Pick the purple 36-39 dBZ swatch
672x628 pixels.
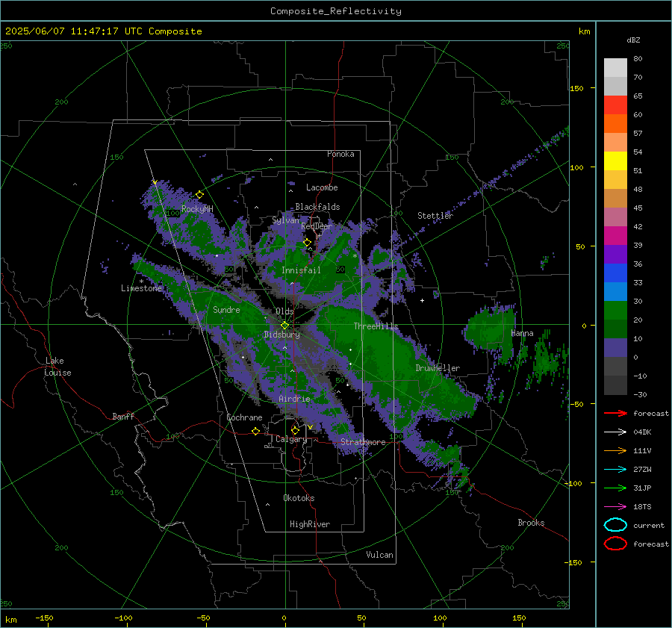[615, 255]
